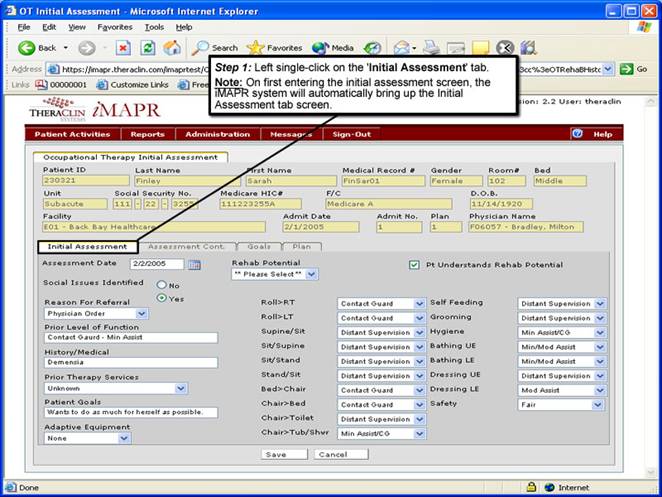
Task: Refresh the page with the Refresh icon
Action: [147, 47]
